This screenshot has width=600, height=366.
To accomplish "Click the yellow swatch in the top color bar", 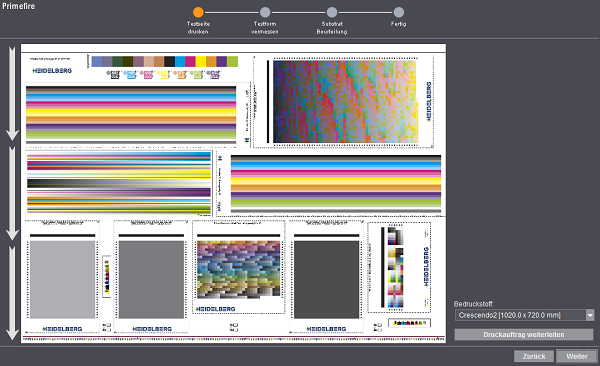I will [201, 61].
